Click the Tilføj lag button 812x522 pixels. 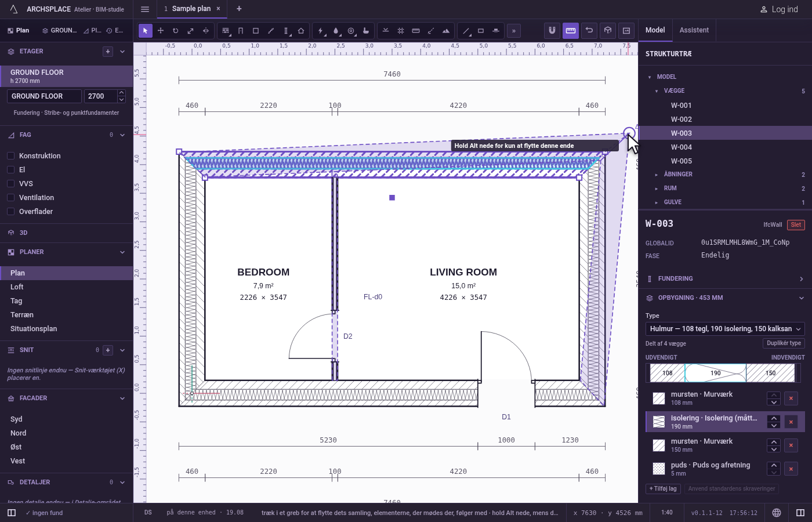coord(663,489)
